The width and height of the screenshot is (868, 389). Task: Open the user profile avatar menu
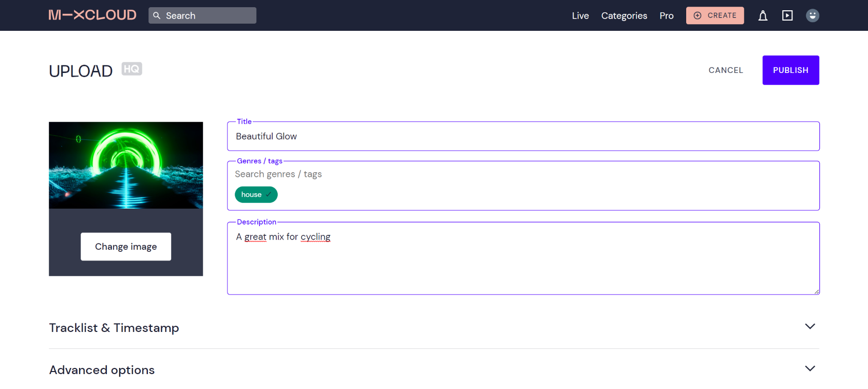click(x=812, y=15)
